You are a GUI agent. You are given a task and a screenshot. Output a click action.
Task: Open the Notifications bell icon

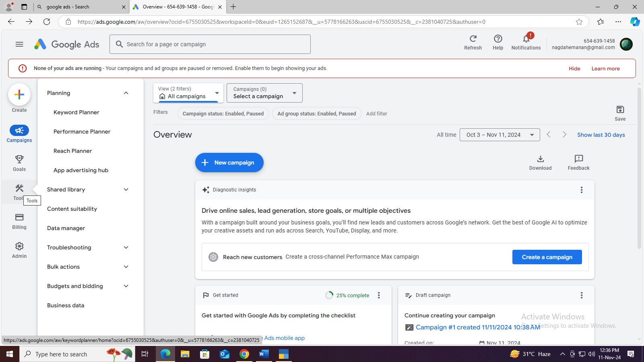coord(526,39)
